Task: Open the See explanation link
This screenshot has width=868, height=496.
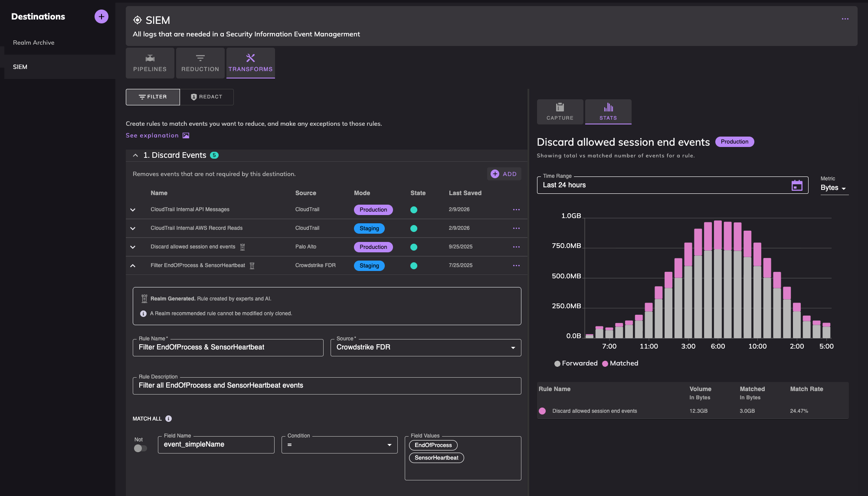Action: click(152, 135)
